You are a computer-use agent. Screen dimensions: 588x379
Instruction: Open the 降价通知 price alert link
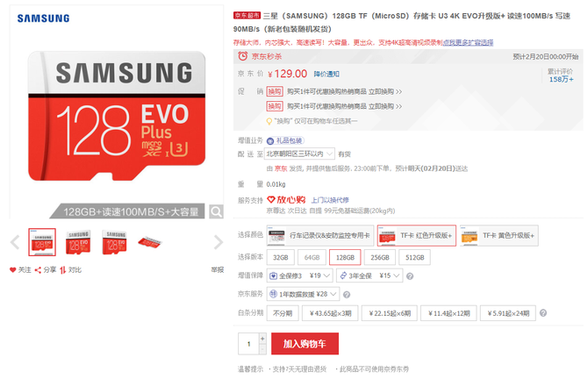pyautogui.click(x=326, y=75)
